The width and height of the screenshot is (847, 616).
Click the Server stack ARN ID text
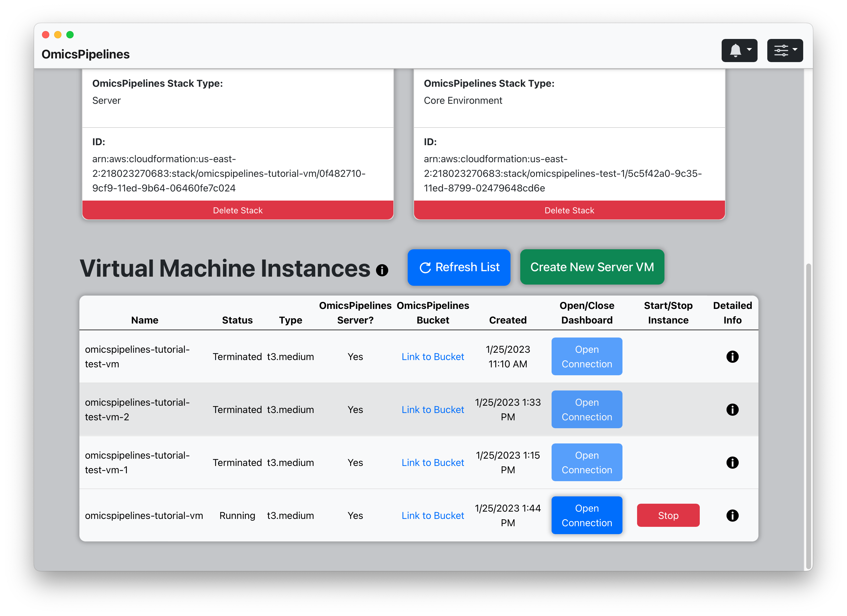click(x=228, y=173)
